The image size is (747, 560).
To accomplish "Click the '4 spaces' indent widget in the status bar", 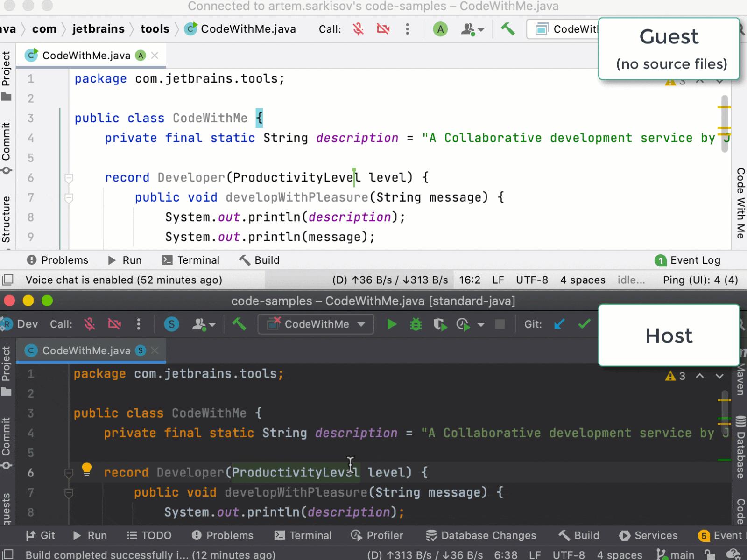I will click(583, 280).
